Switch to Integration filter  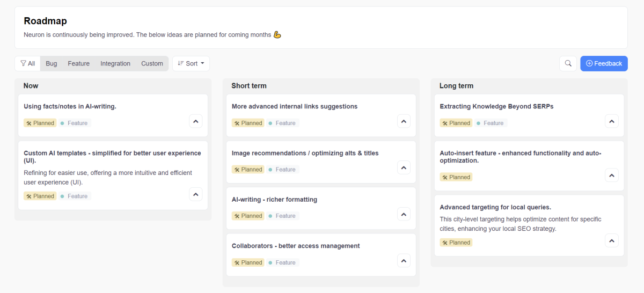point(115,63)
